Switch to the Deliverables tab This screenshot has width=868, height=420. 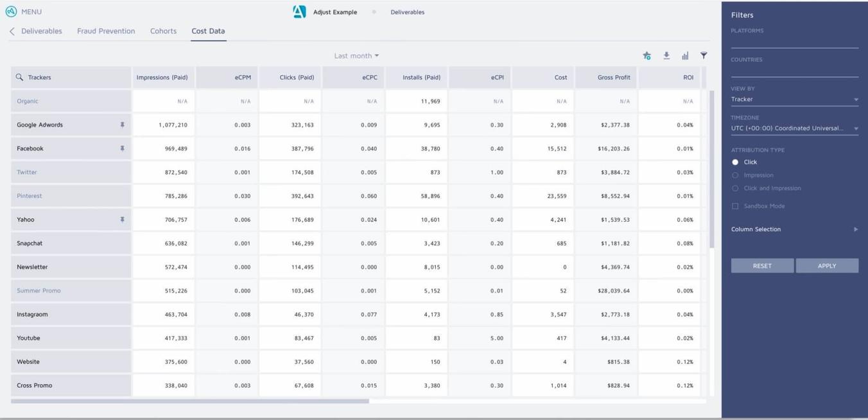click(42, 31)
